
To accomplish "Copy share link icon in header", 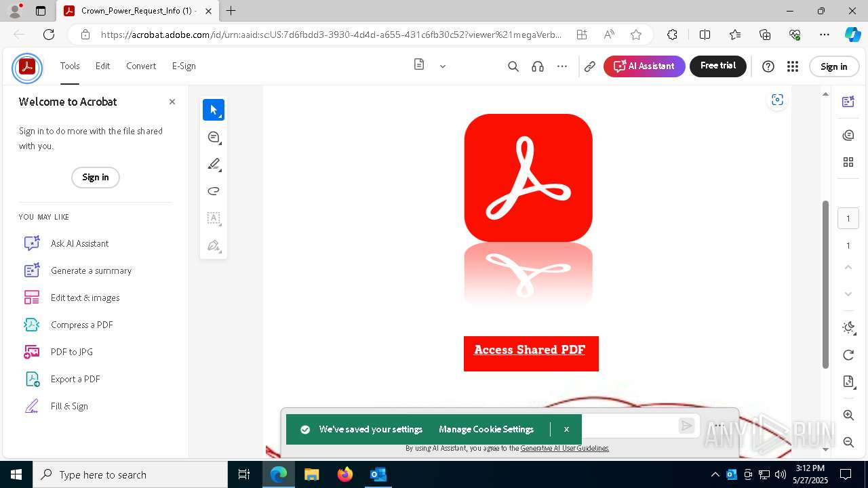I will click(590, 66).
